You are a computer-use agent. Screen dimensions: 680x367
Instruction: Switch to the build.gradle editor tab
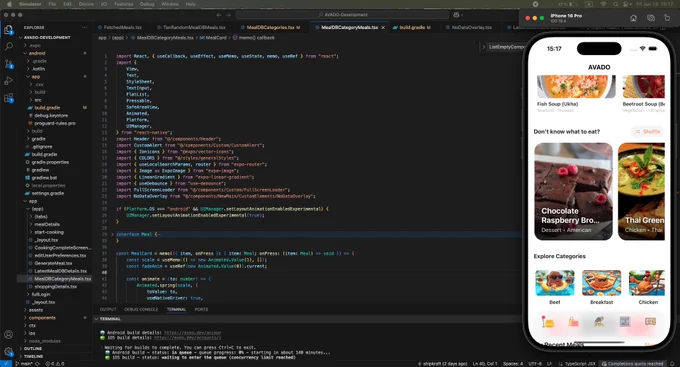pyautogui.click(x=412, y=27)
